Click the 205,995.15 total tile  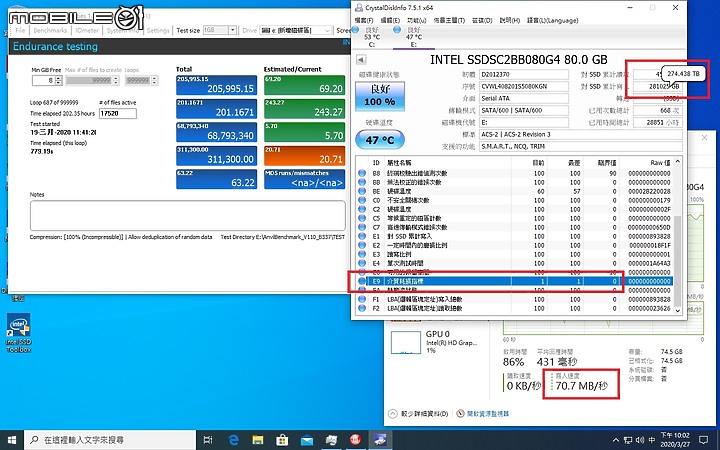(x=216, y=85)
